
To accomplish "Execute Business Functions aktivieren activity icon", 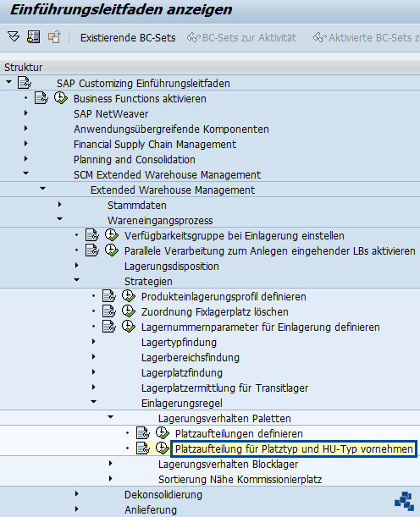I will coord(61,98).
